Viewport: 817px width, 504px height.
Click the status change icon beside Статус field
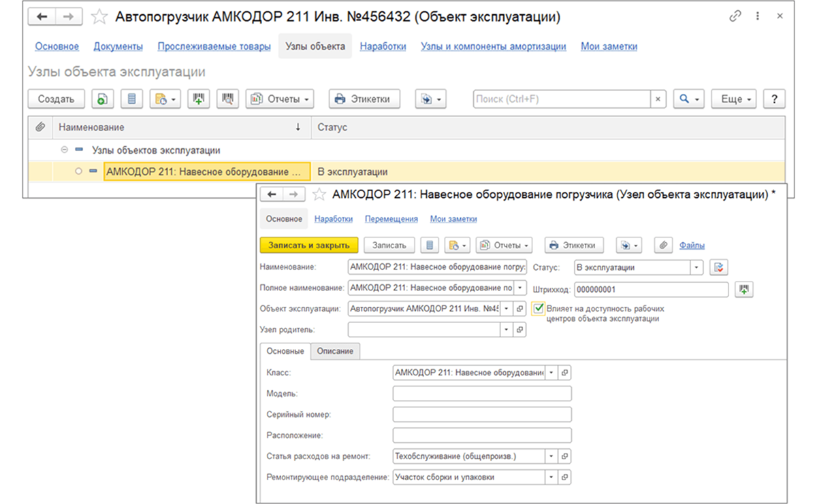point(718,267)
